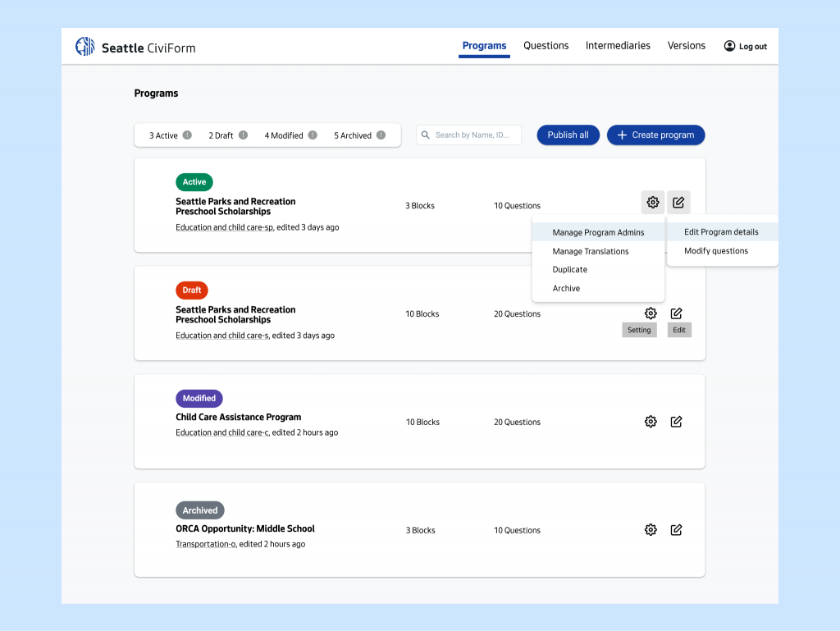Filter programs by 2 Draft
The width and height of the screenshot is (840, 631).
[x=221, y=135]
